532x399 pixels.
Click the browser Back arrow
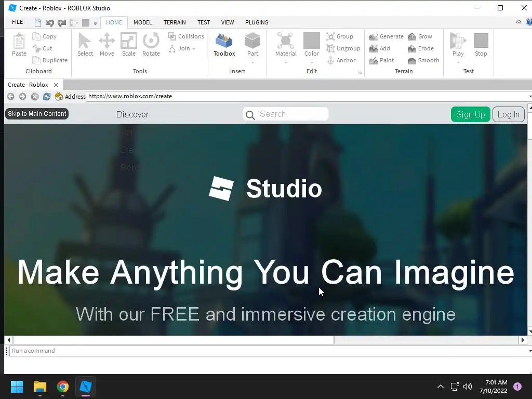[11, 96]
